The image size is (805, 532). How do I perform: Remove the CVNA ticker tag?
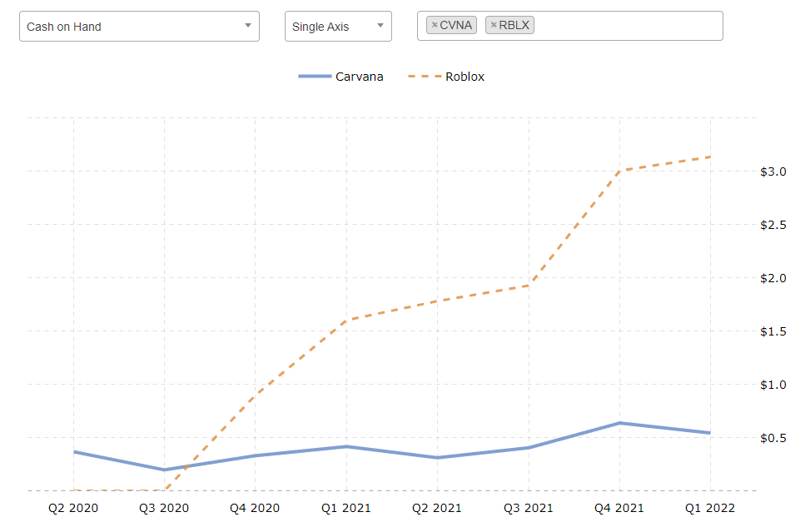[435, 25]
